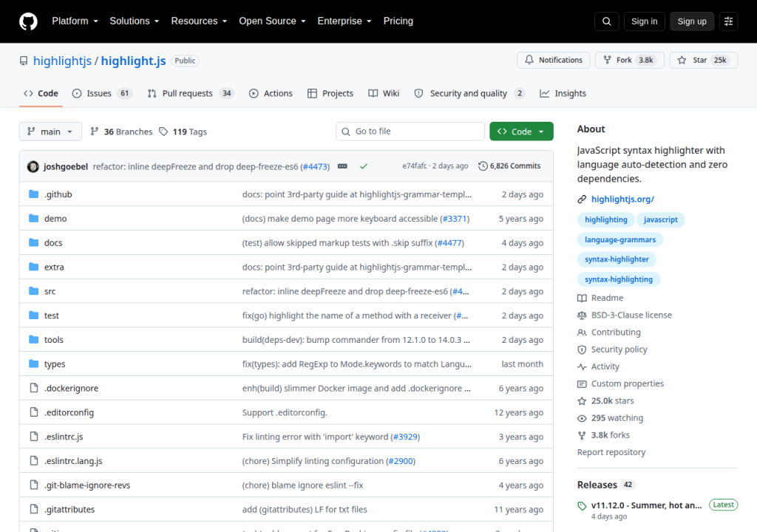The height and width of the screenshot is (532, 757).
Task: Click the .dockerignore file icon
Action: [x=34, y=388]
